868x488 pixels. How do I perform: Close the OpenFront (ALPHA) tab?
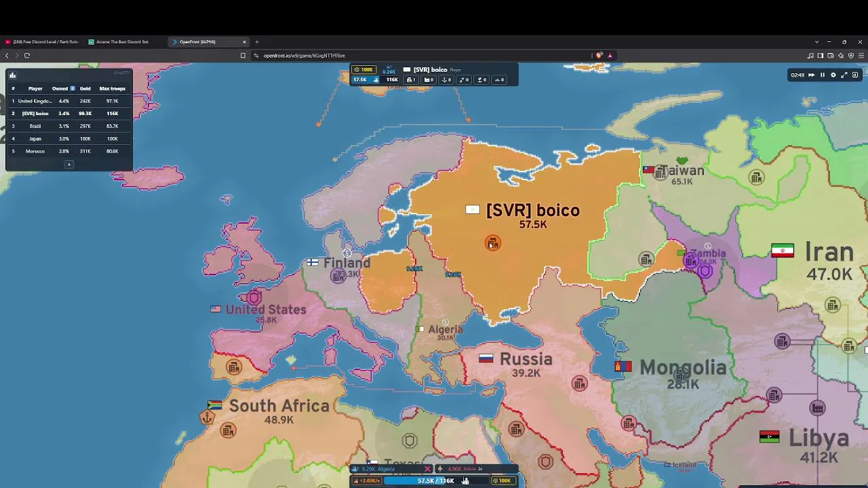[244, 42]
